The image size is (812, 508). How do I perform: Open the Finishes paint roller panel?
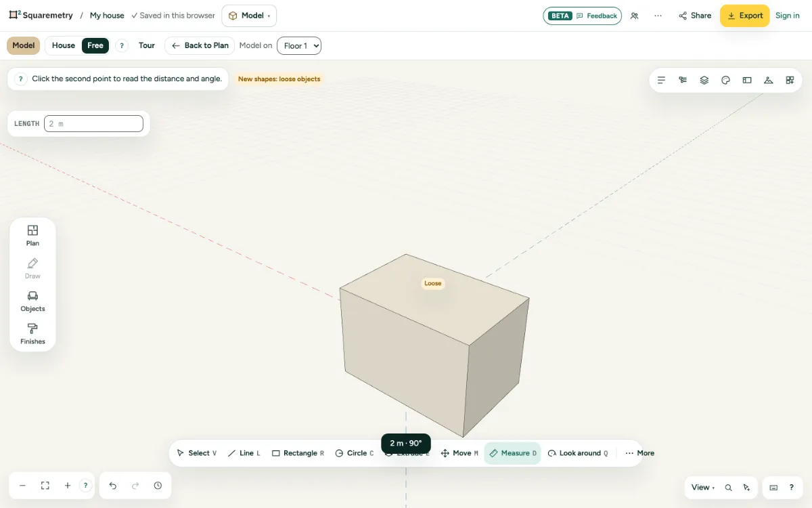point(32,334)
